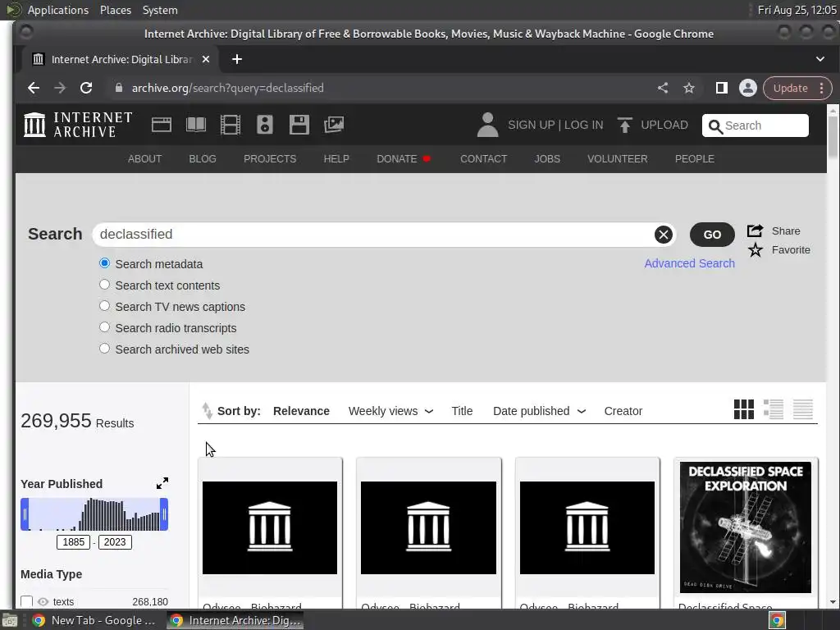Click the browser share page icon
840x630 pixels.
pyautogui.click(x=663, y=88)
